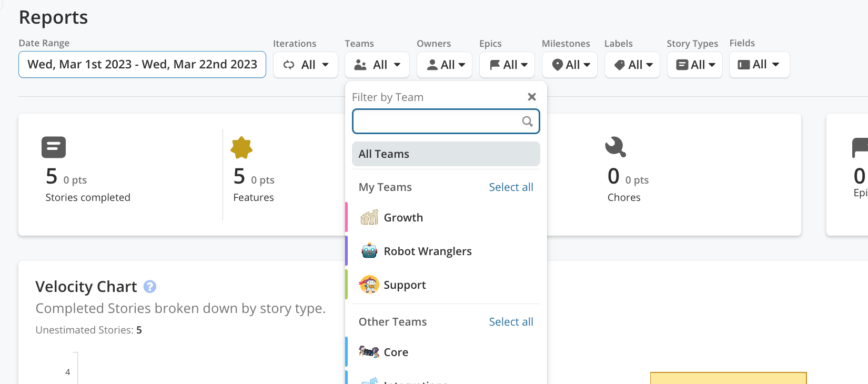868x384 pixels.
Task: Click the 'Other Teams' section header
Action: tap(392, 322)
